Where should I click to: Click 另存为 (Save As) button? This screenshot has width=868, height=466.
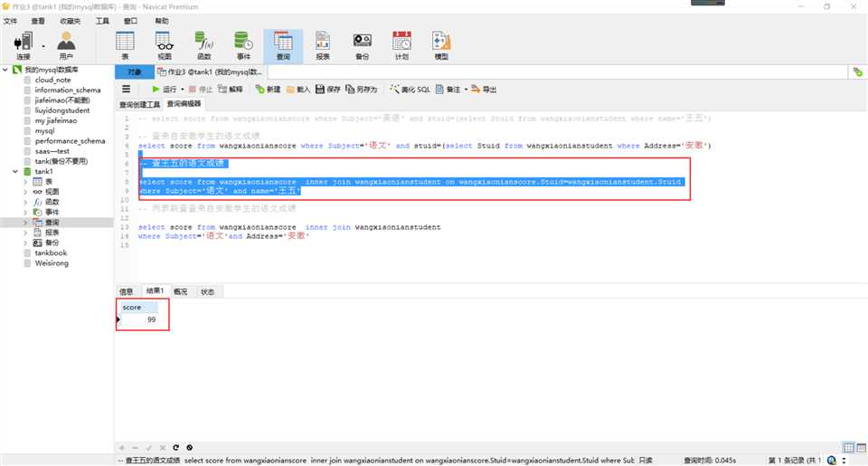(x=361, y=89)
